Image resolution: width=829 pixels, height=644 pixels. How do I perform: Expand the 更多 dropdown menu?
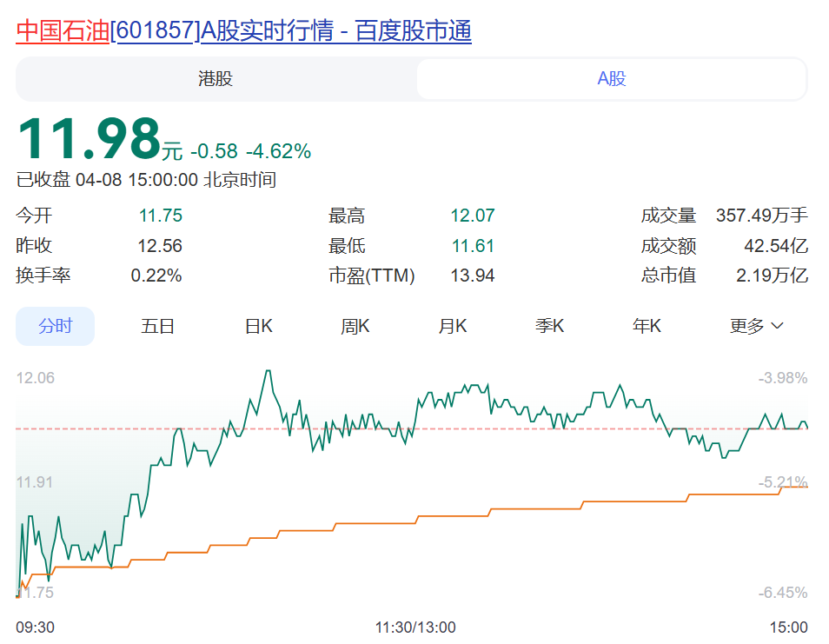pyautogui.click(x=754, y=325)
